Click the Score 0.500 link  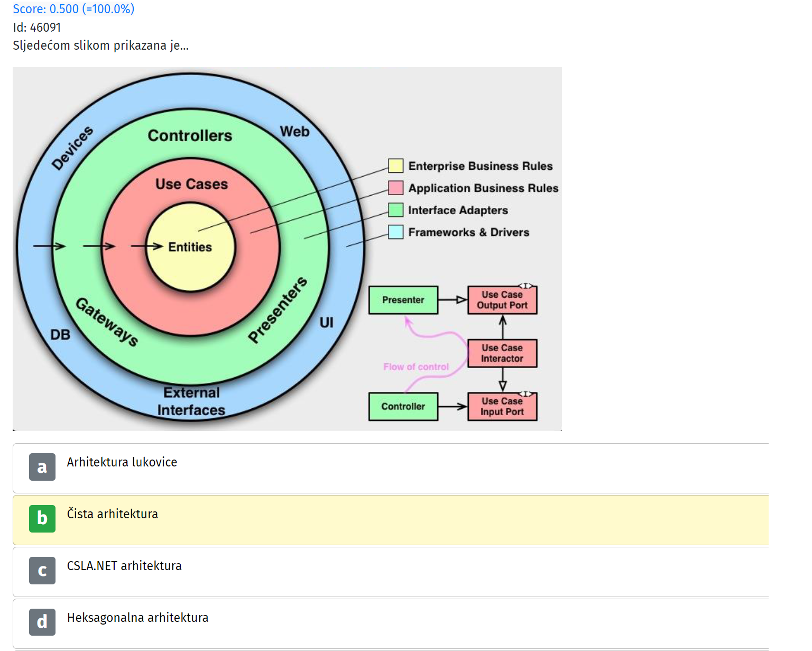click(x=73, y=9)
